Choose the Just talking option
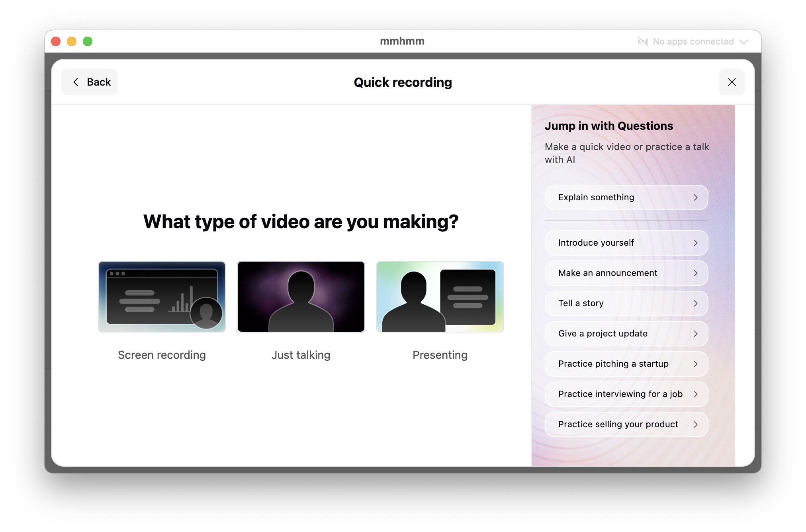806x532 pixels. [x=301, y=297]
